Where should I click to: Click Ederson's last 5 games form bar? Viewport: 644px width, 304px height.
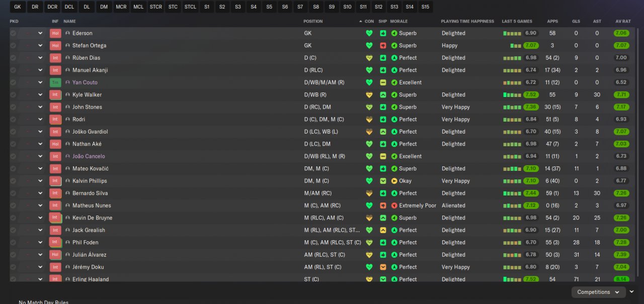512,33
